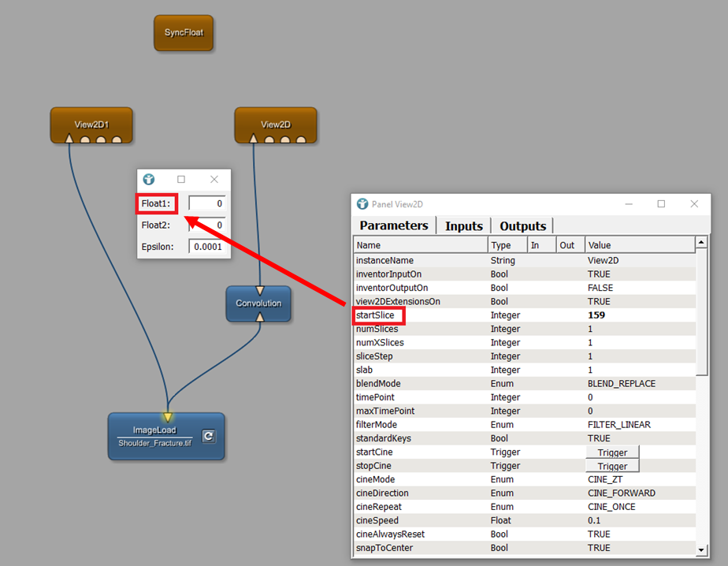The image size is (728, 566).
Task: Select the Parameters tab
Action: 394,226
